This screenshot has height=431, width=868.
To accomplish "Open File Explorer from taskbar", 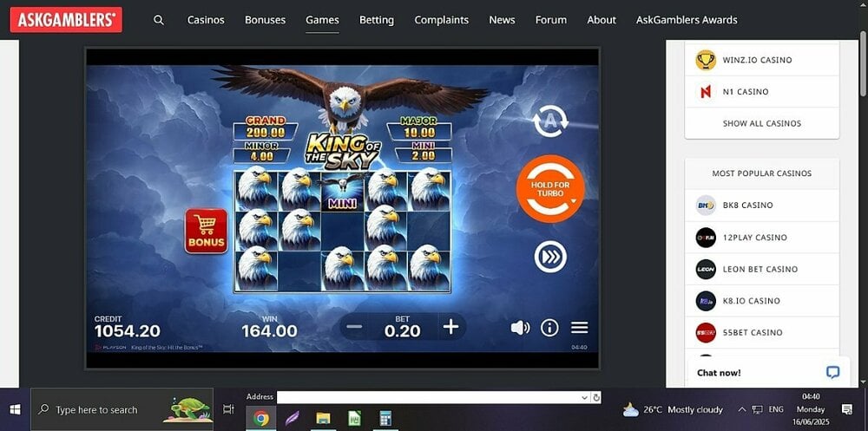I will [323, 418].
